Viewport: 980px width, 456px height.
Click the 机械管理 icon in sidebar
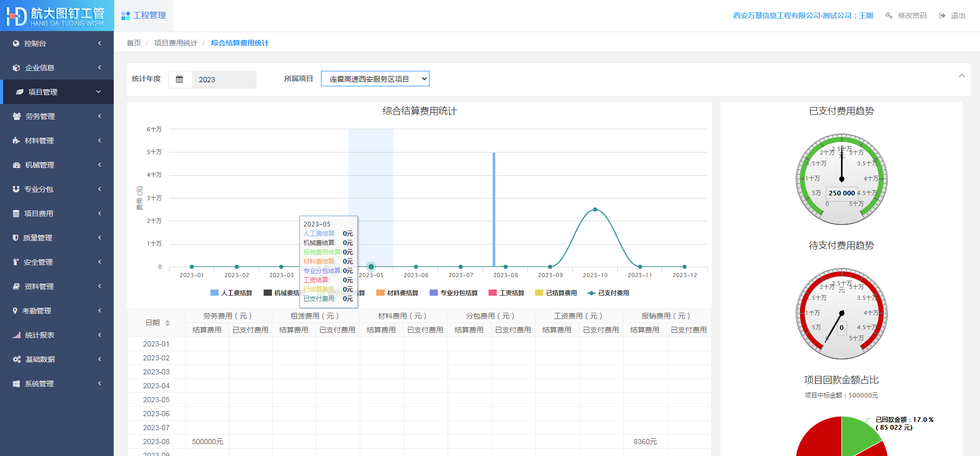coord(17,165)
